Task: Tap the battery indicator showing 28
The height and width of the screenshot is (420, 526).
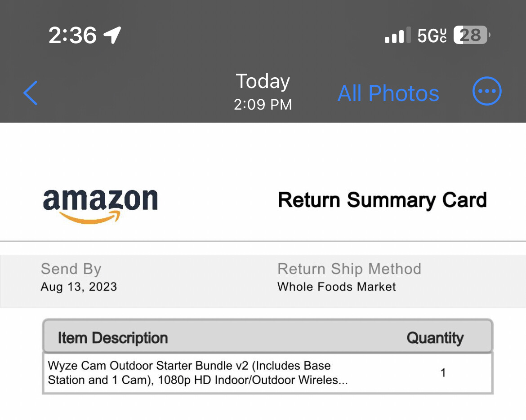Action: pyautogui.click(x=471, y=35)
